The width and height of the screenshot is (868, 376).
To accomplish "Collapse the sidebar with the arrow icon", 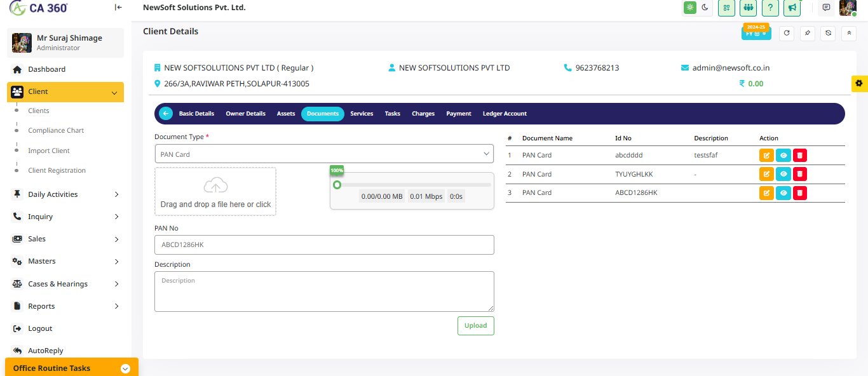I will (x=118, y=8).
